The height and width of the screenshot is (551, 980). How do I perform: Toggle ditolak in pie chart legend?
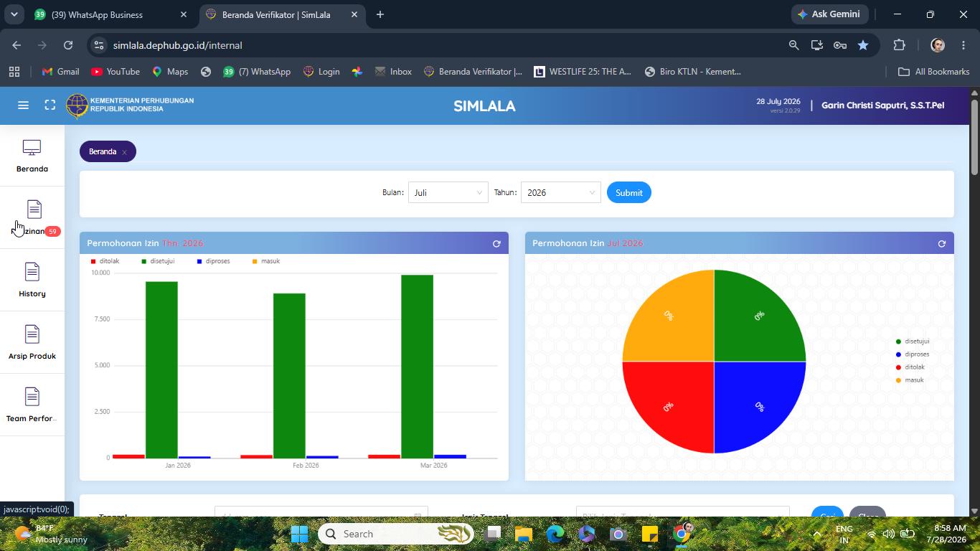coord(910,367)
